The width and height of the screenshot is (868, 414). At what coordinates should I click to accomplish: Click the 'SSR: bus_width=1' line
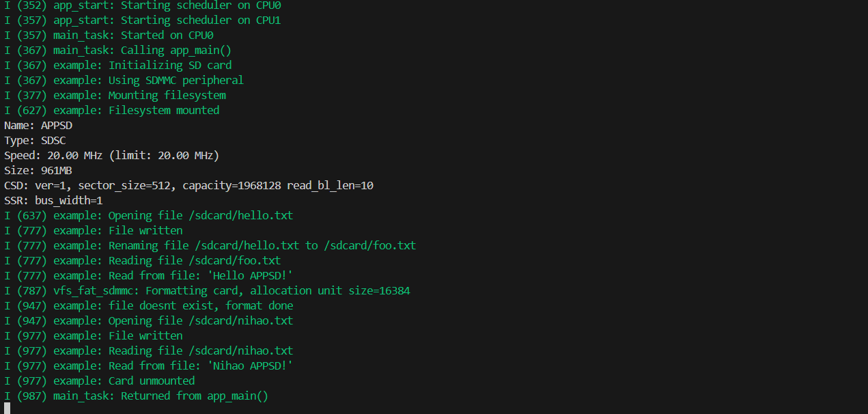click(x=53, y=200)
